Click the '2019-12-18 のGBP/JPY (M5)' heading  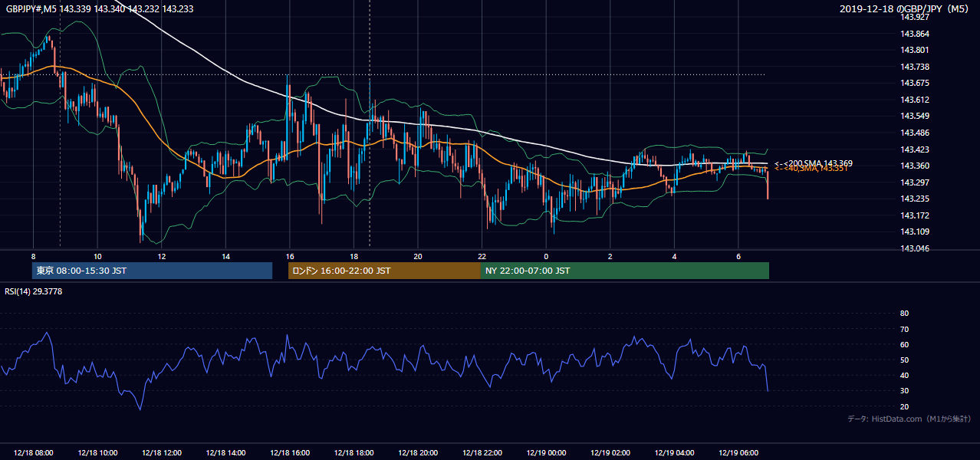point(906,8)
